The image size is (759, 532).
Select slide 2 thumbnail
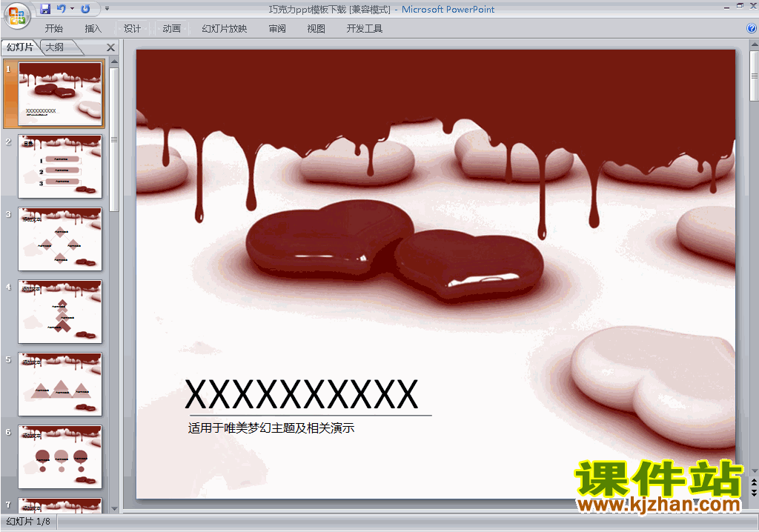point(60,166)
